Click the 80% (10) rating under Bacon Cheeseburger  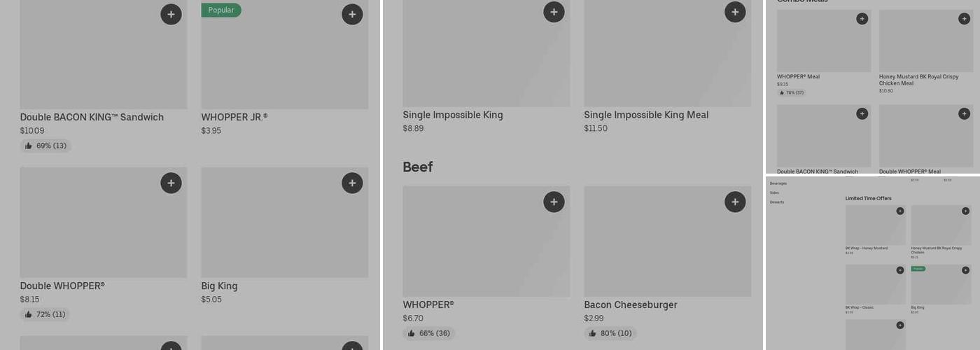pos(610,334)
